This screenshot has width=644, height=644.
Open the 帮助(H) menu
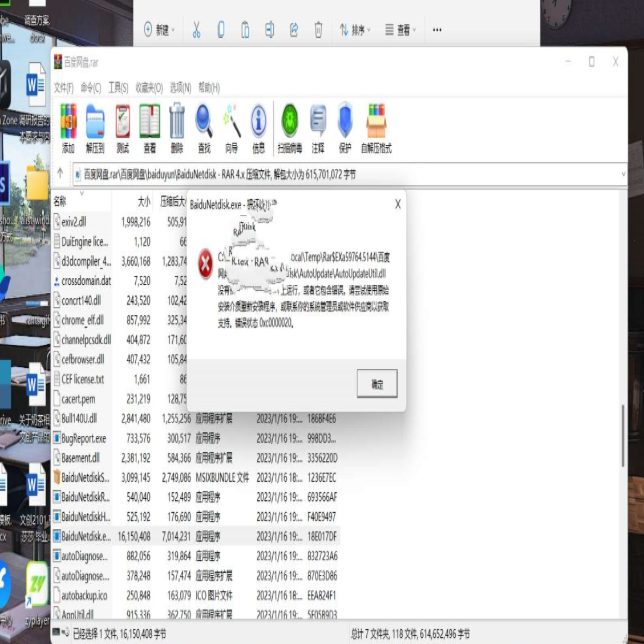click(x=209, y=88)
